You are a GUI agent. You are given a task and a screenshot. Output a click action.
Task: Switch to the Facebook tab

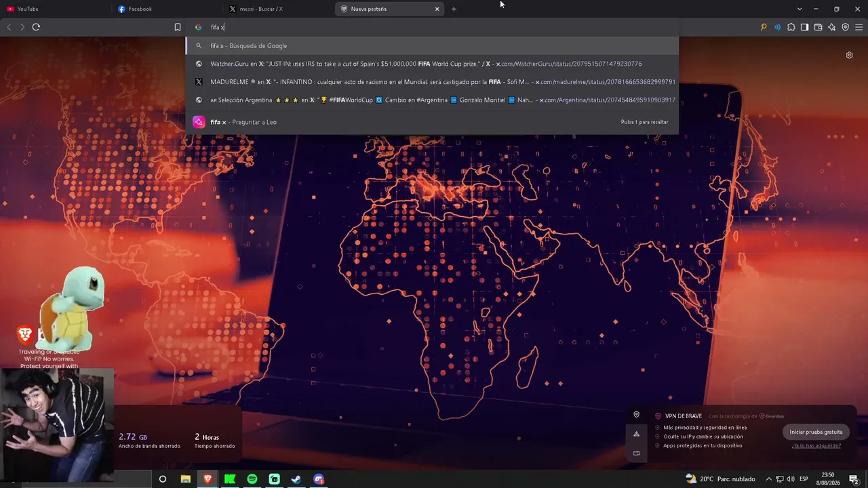click(167, 9)
